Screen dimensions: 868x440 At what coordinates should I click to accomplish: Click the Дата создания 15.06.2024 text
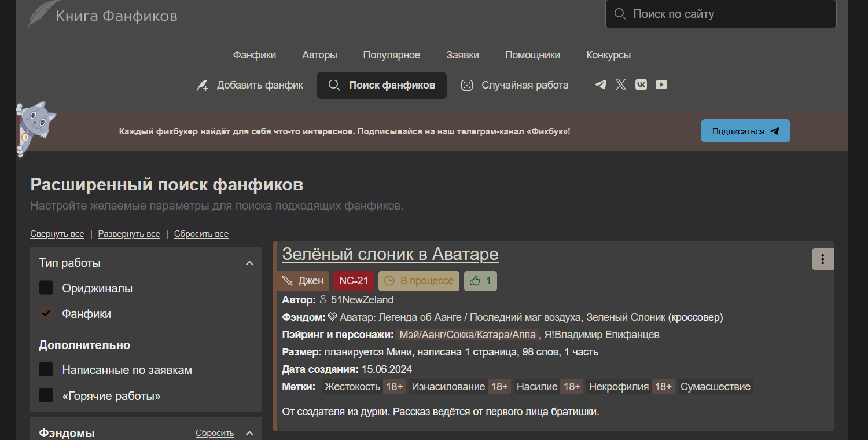[347, 369]
